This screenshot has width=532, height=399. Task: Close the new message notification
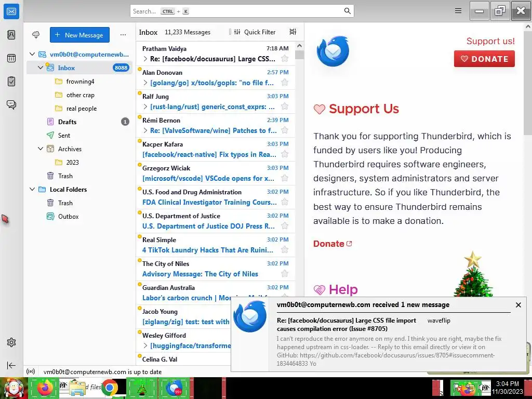(x=518, y=305)
